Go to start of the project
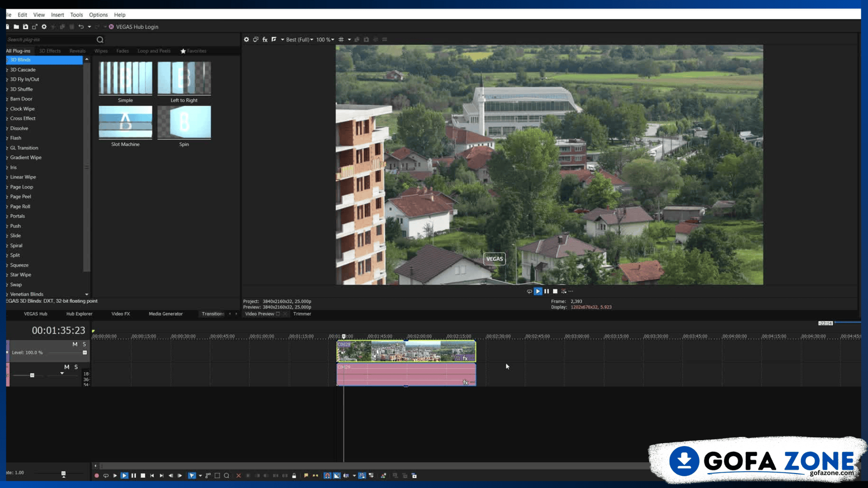Viewport: 868px width, 488px height. click(152, 476)
